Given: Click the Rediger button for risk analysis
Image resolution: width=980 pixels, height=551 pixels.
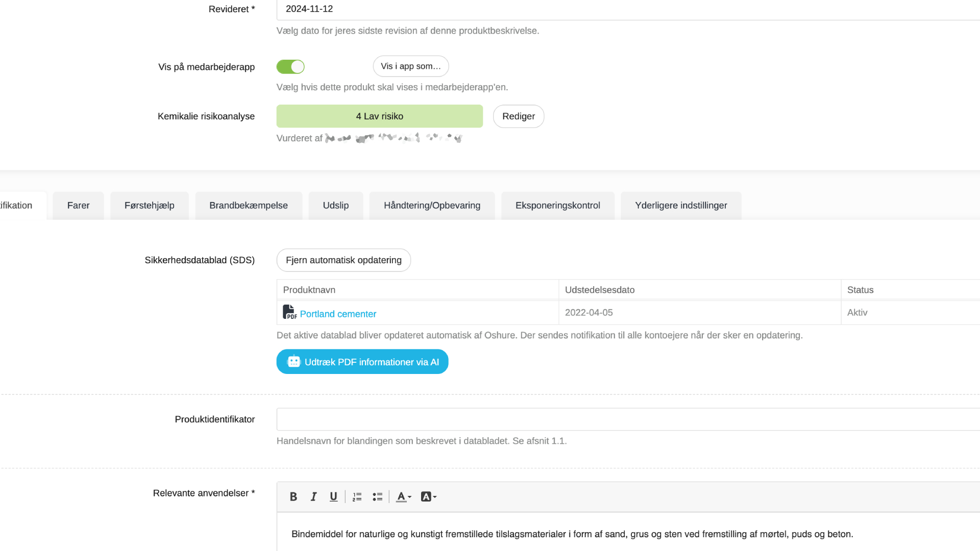Looking at the screenshot, I should point(518,116).
